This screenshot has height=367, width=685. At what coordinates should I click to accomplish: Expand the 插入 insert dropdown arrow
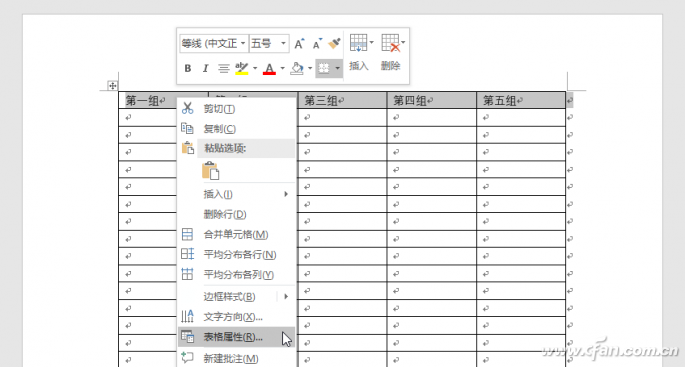click(x=372, y=42)
